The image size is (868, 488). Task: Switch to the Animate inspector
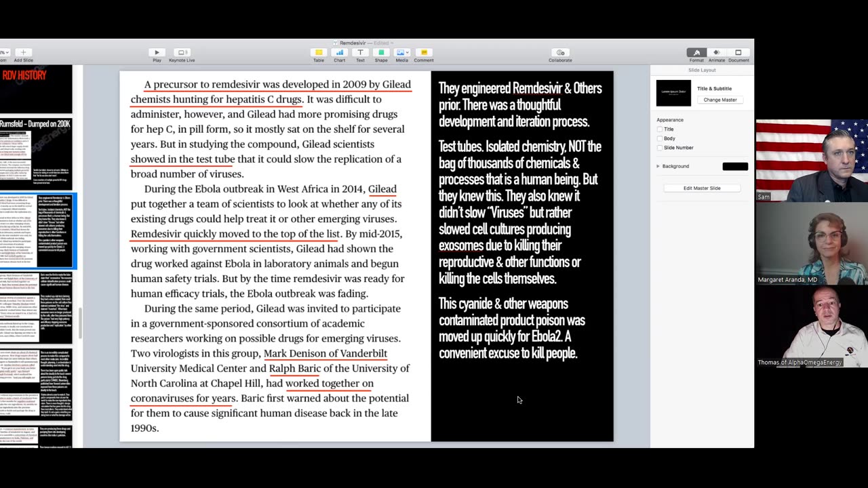click(x=717, y=52)
